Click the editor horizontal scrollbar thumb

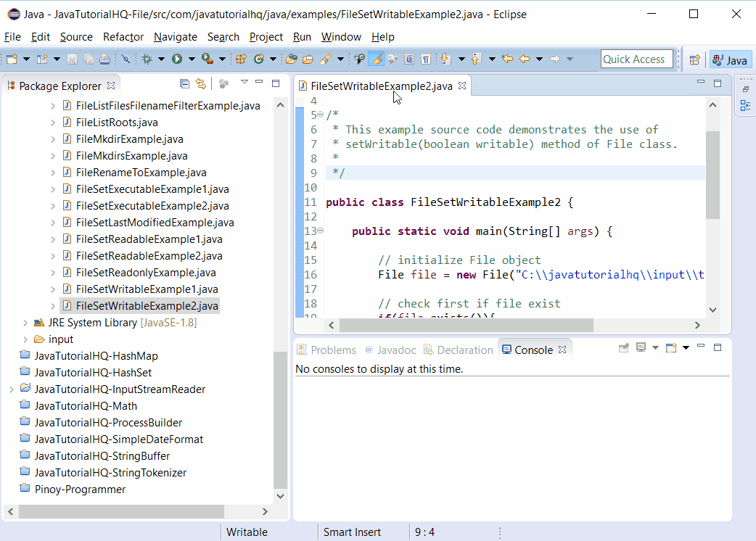(467, 325)
